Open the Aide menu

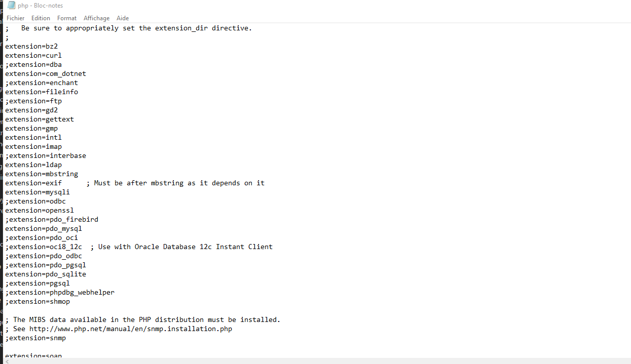click(123, 18)
